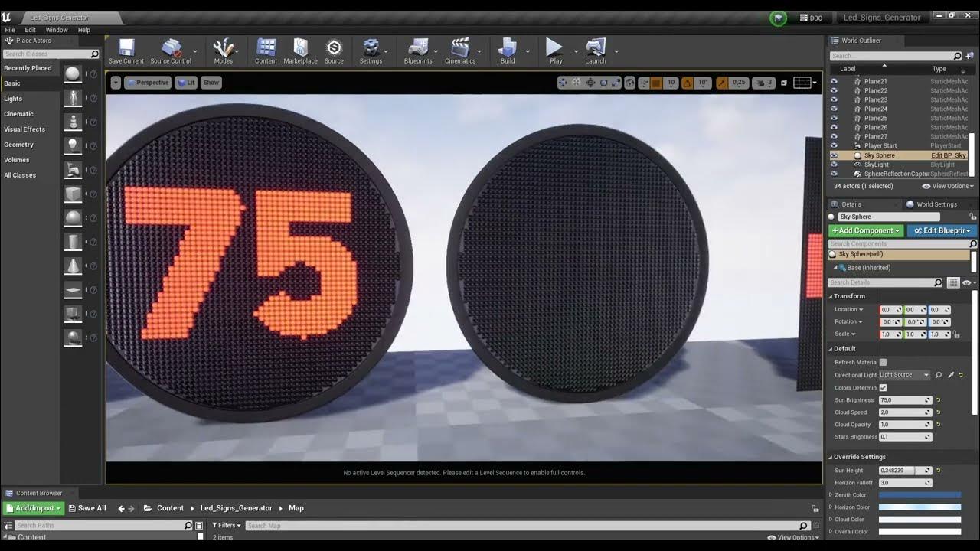Click the Filters button in Content Browser
The height and width of the screenshot is (551, 980).
[x=227, y=526]
